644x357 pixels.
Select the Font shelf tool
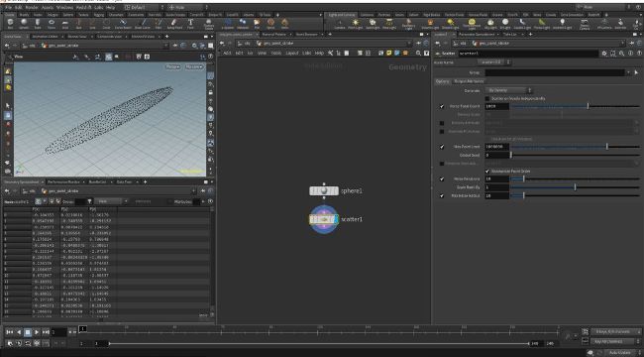[190, 24]
